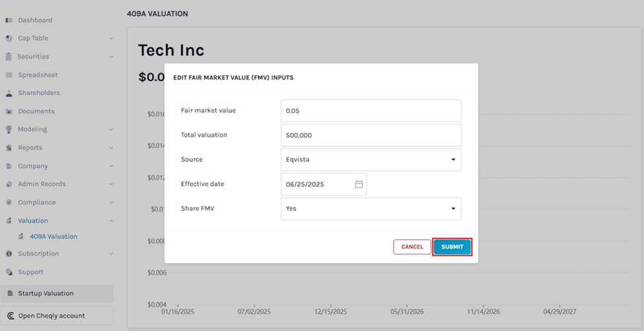Expand the Compliance menu chevron

[x=111, y=202]
